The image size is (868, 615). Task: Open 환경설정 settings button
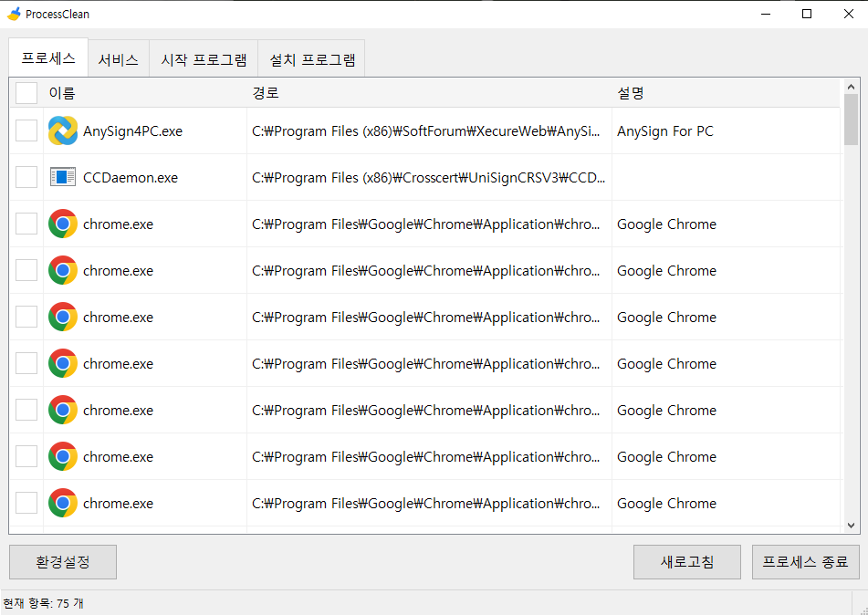click(x=63, y=562)
